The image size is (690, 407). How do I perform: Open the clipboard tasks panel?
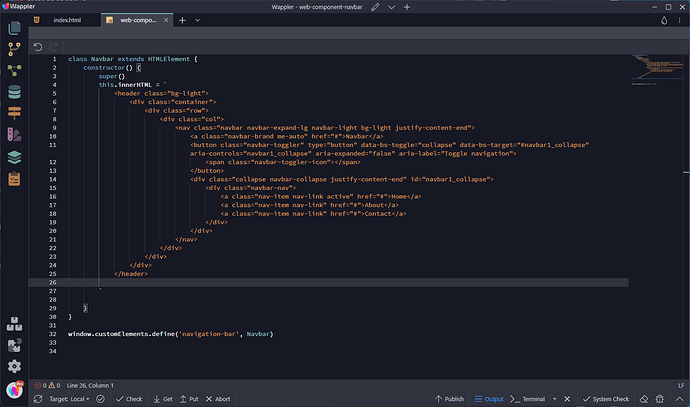[14, 179]
